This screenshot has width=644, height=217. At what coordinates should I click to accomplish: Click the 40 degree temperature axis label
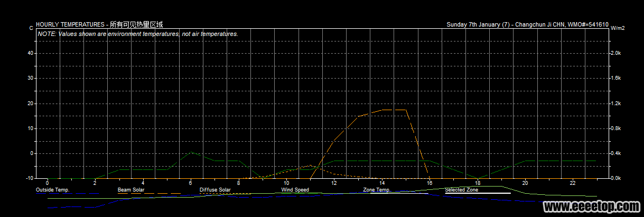point(30,53)
